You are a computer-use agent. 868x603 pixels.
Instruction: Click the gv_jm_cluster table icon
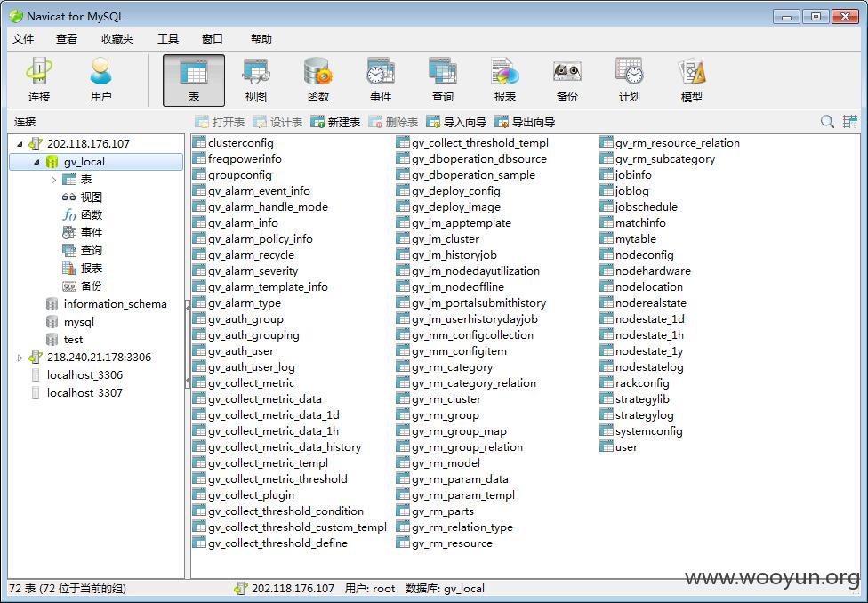403,239
